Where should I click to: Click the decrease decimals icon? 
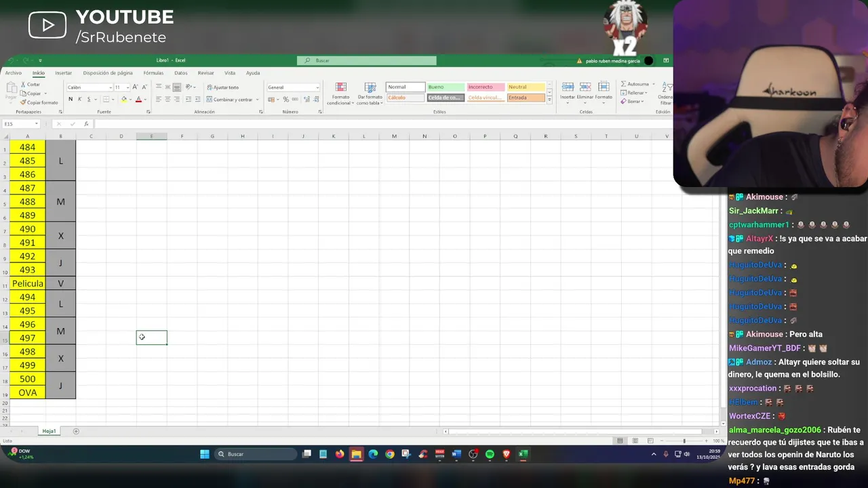click(316, 99)
